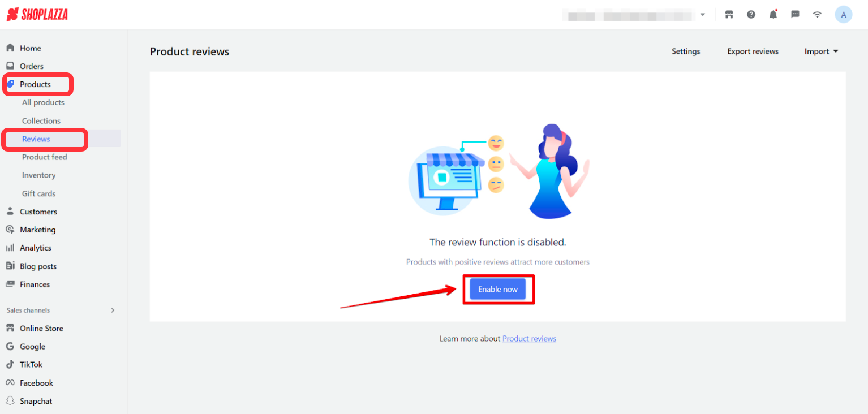The width and height of the screenshot is (868, 414).
Task: Click the Wi-Fi signal status icon
Action: (x=817, y=15)
